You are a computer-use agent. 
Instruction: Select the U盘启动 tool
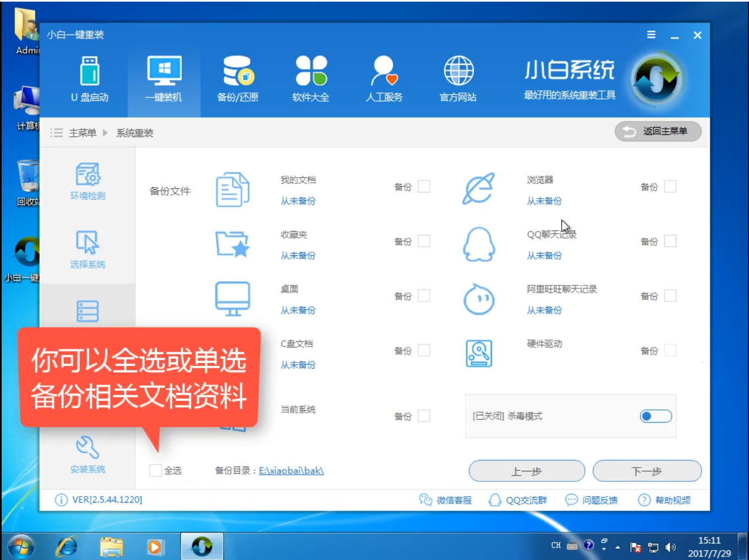90,79
